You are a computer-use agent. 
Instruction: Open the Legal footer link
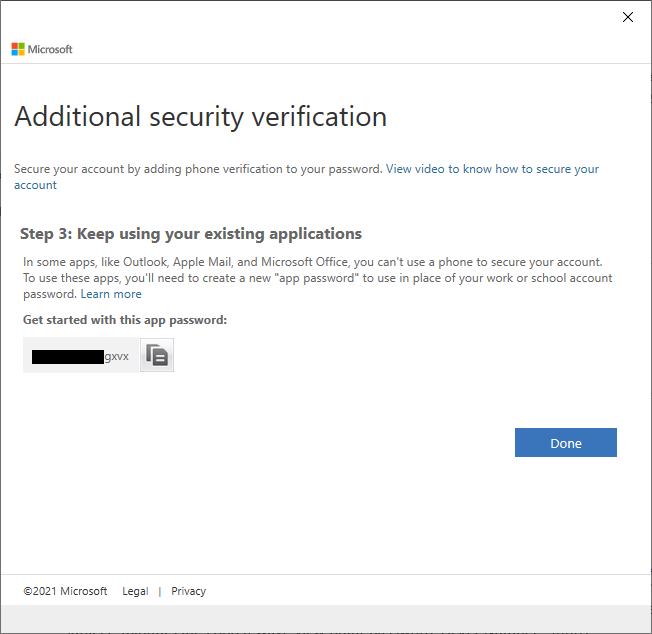coord(135,591)
